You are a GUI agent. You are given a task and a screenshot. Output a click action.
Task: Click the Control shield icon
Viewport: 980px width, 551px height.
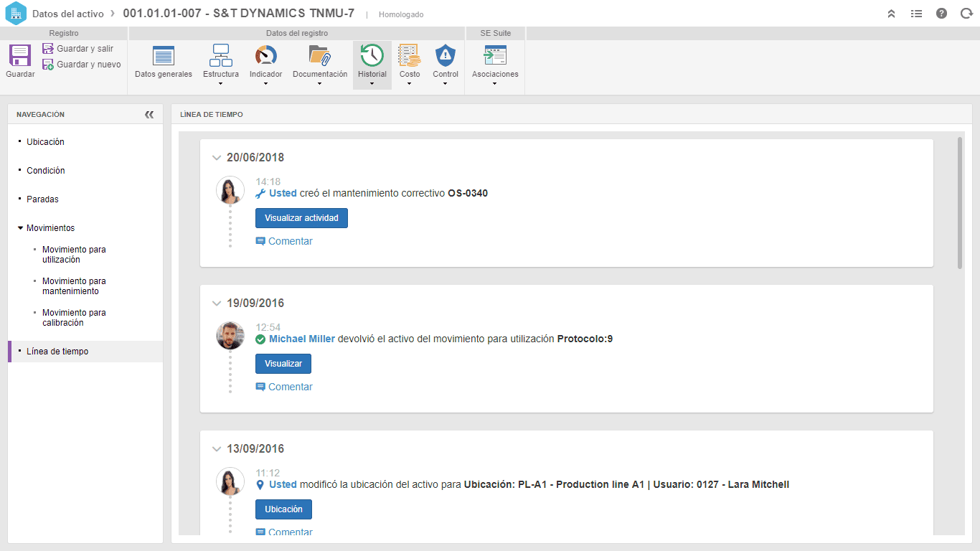[446, 55]
